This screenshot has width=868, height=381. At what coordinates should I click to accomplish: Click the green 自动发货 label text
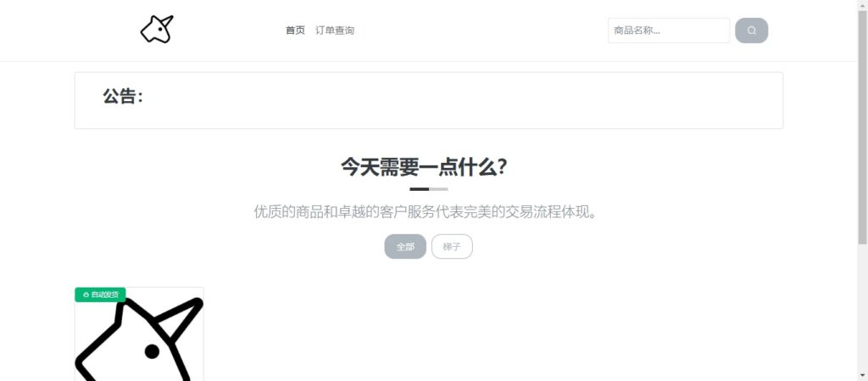(104, 294)
